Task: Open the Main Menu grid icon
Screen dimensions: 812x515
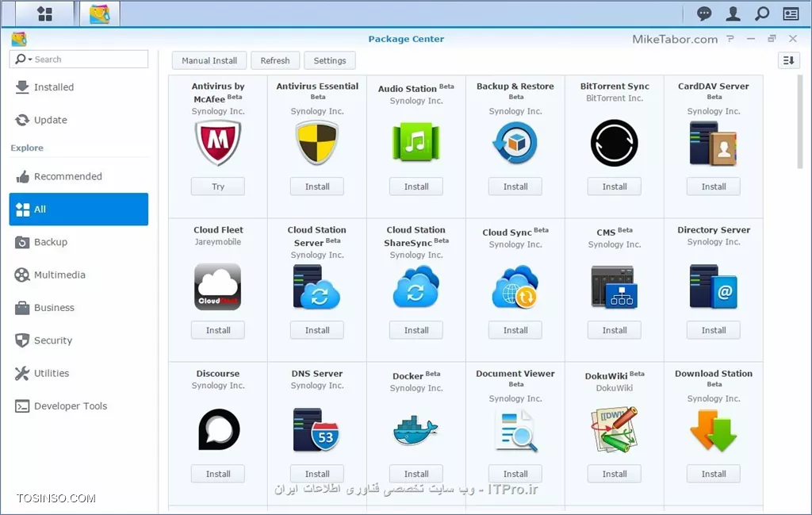Action: (45, 14)
